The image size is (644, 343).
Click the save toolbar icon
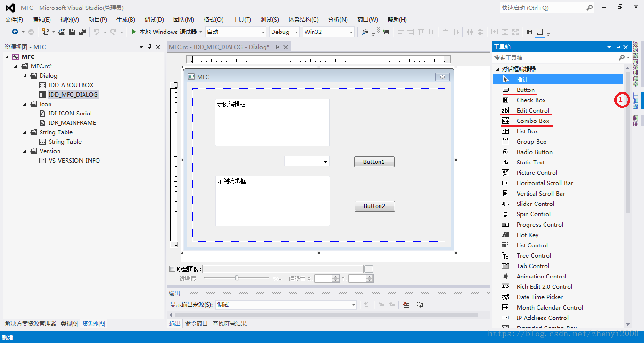[x=72, y=32]
